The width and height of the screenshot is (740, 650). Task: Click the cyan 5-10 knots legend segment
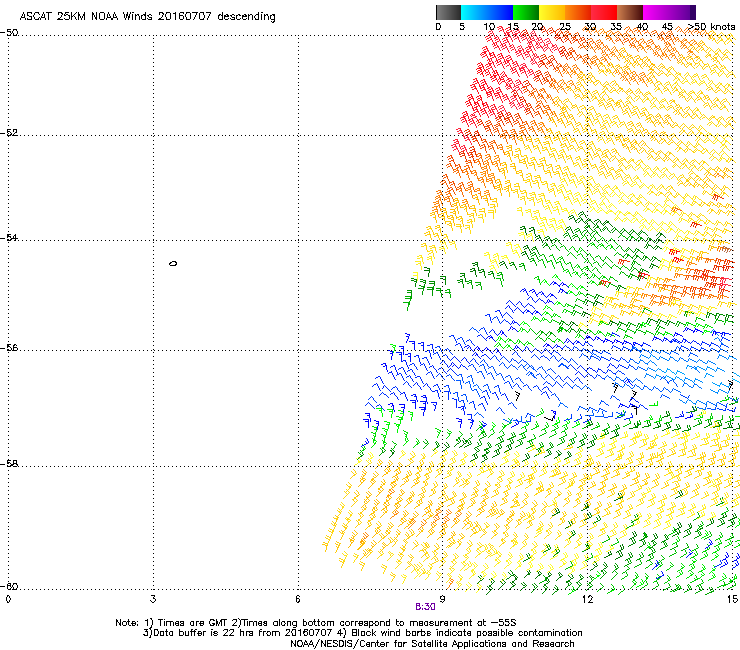(x=474, y=12)
